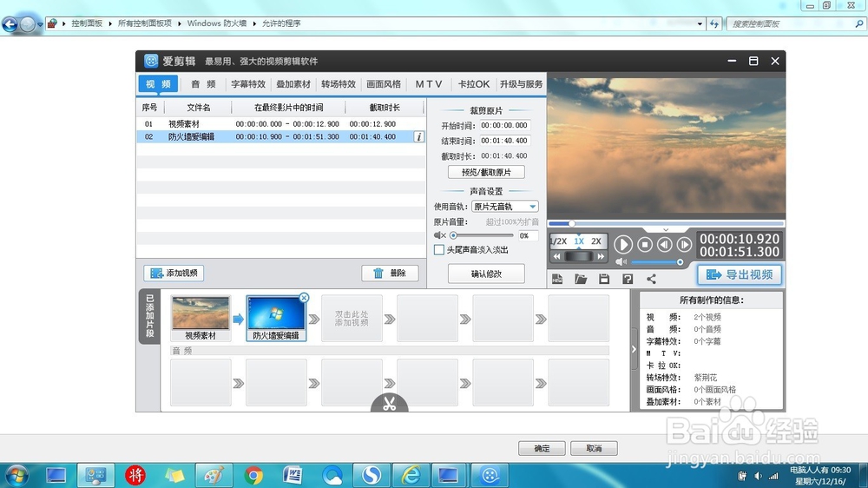This screenshot has width=868, height=488.
Task: Click the 原片音量 percent field
Action: click(x=528, y=236)
